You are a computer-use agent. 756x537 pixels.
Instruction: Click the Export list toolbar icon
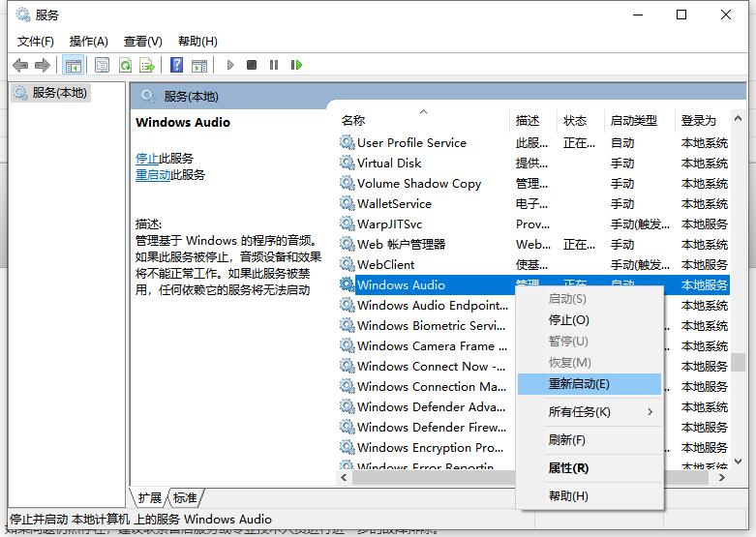pyautogui.click(x=147, y=65)
